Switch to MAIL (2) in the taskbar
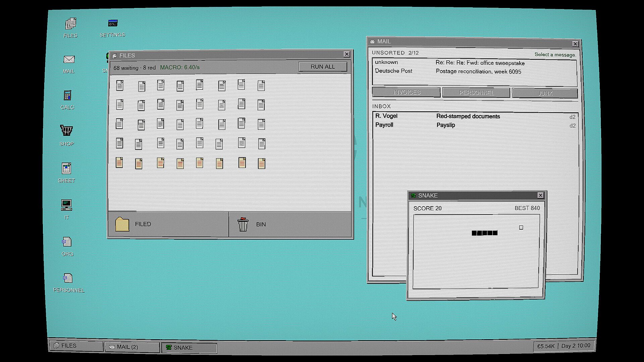The height and width of the screenshot is (362, 644). [x=132, y=347]
